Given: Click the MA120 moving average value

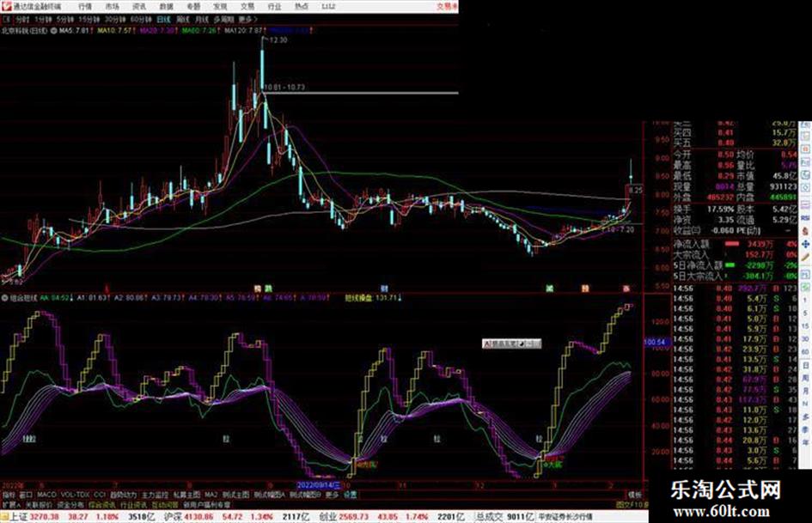Looking at the screenshot, I should click(244, 31).
